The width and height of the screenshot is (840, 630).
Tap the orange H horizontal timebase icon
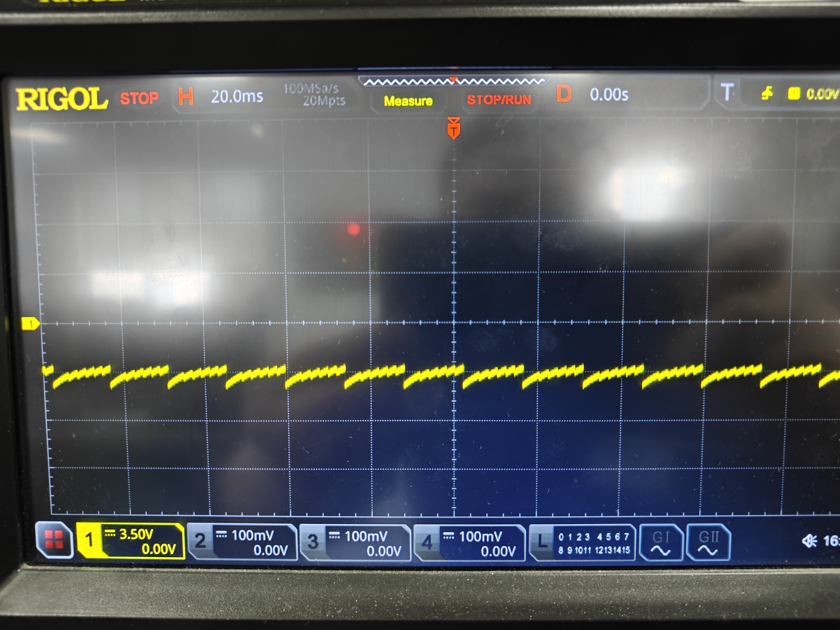[x=186, y=96]
